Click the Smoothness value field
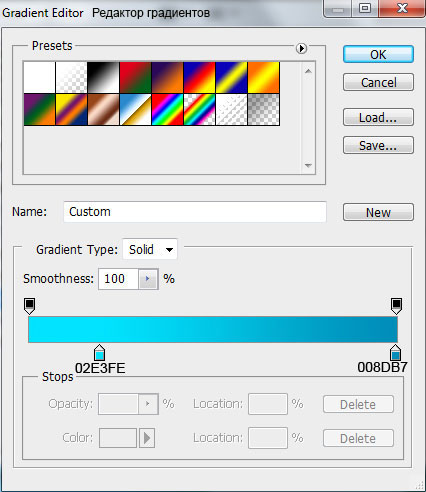 point(118,279)
